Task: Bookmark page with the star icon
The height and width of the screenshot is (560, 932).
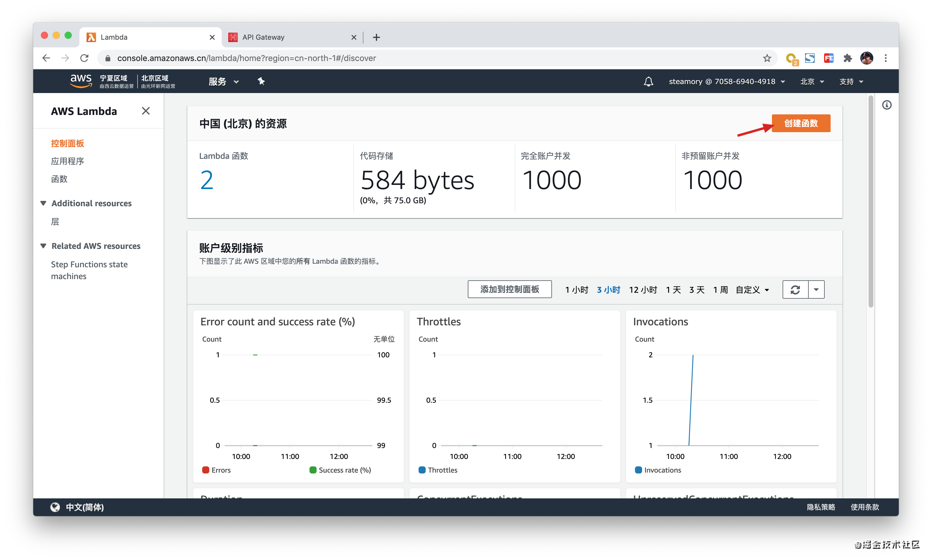Action: [x=767, y=58]
